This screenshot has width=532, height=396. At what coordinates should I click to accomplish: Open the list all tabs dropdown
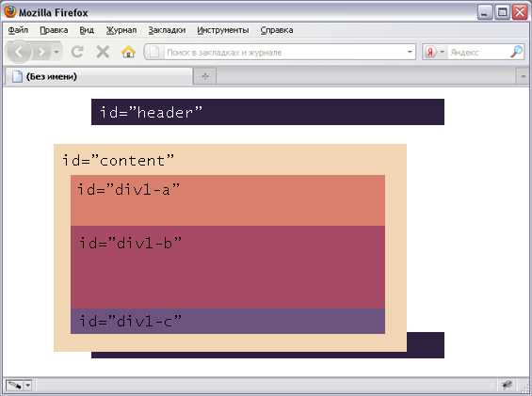(x=524, y=76)
